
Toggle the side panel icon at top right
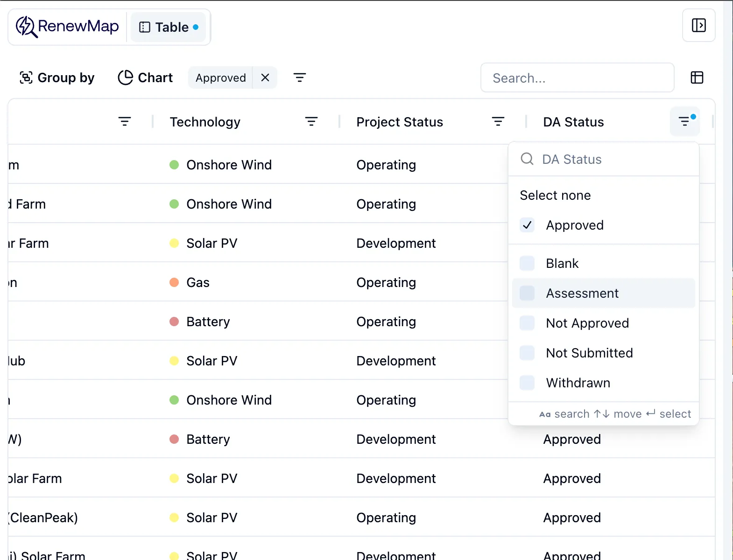(698, 25)
